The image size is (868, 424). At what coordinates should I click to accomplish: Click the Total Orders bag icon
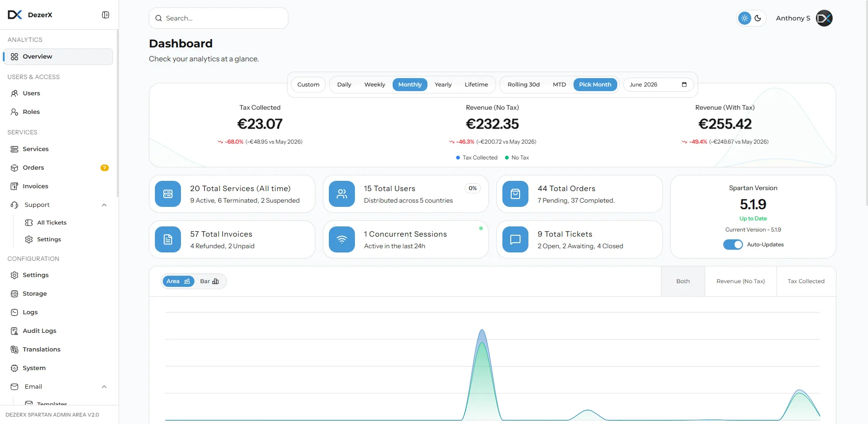[x=515, y=194]
